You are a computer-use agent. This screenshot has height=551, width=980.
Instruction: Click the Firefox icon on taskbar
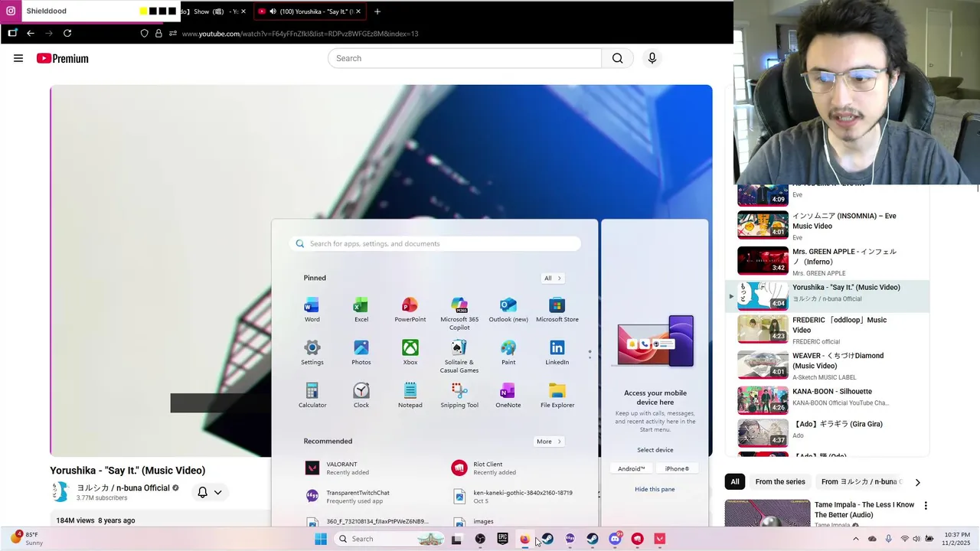pyautogui.click(x=524, y=539)
